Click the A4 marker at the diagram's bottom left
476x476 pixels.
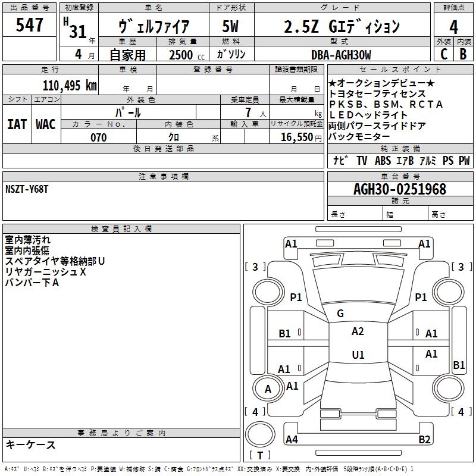tap(292, 440)
